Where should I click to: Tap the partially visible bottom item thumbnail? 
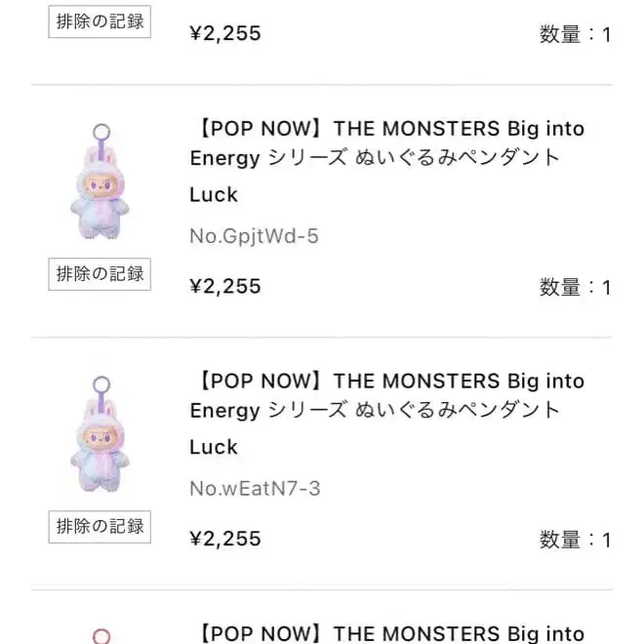[x=101, y=636]
